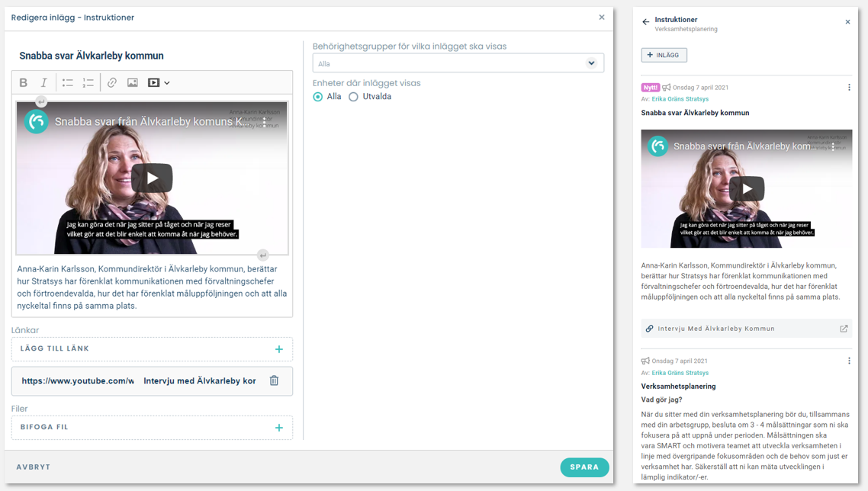Insert a bulleted list

(68, 82)
